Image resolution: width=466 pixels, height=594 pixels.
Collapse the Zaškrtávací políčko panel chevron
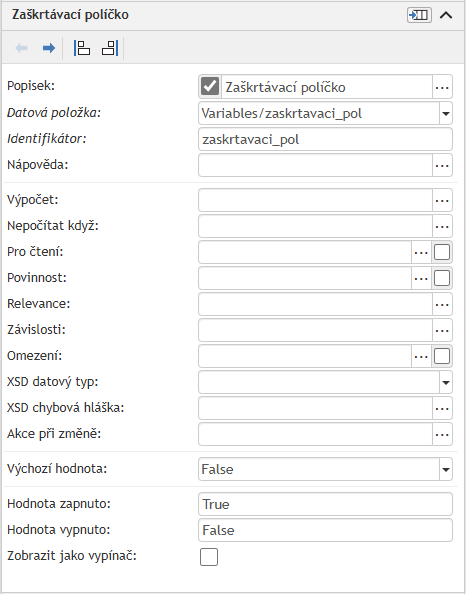(x=446, y=15)
